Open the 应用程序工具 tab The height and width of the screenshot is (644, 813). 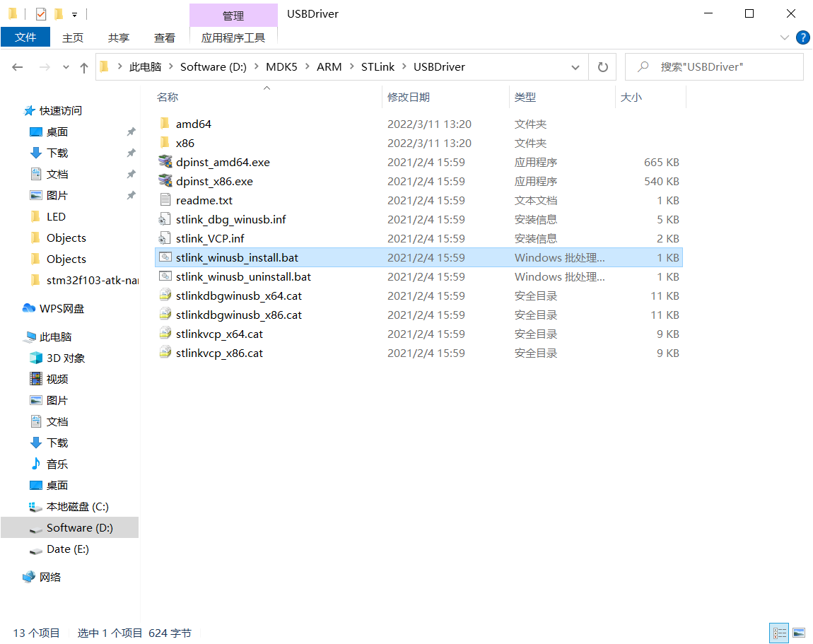point(233,38)
